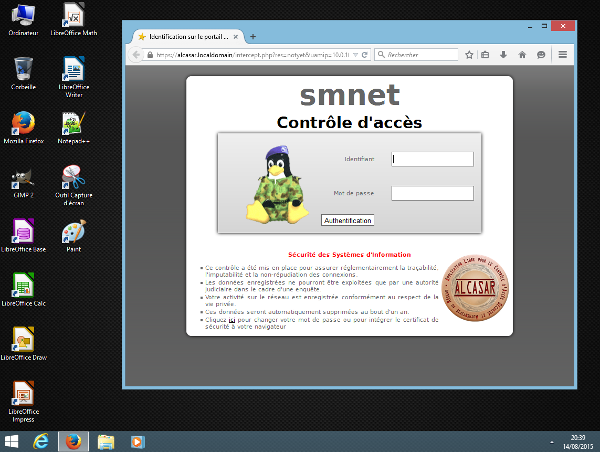Viewport: 600px width, 452px height.
Task: Open Ordinateur desktop icon
Action: [x=23, y=20]
